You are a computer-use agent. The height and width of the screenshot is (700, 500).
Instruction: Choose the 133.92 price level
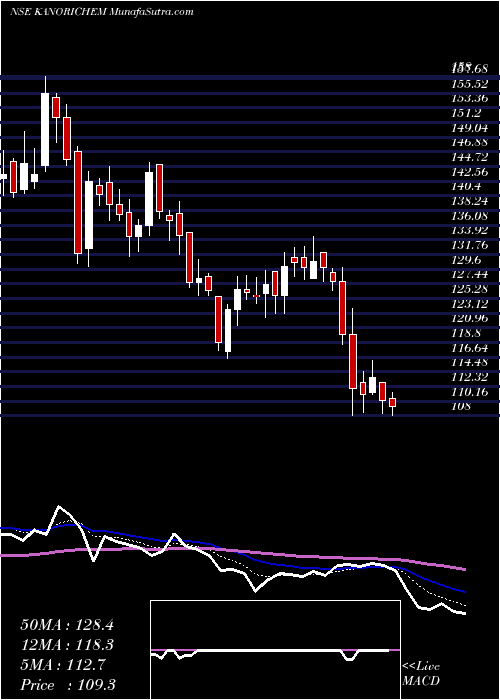coord(469,231)
